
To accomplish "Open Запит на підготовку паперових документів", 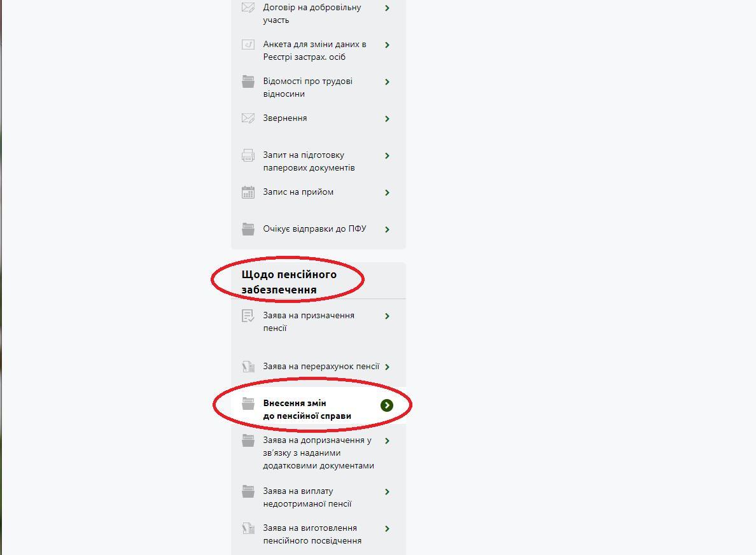I will pos(309,161).
